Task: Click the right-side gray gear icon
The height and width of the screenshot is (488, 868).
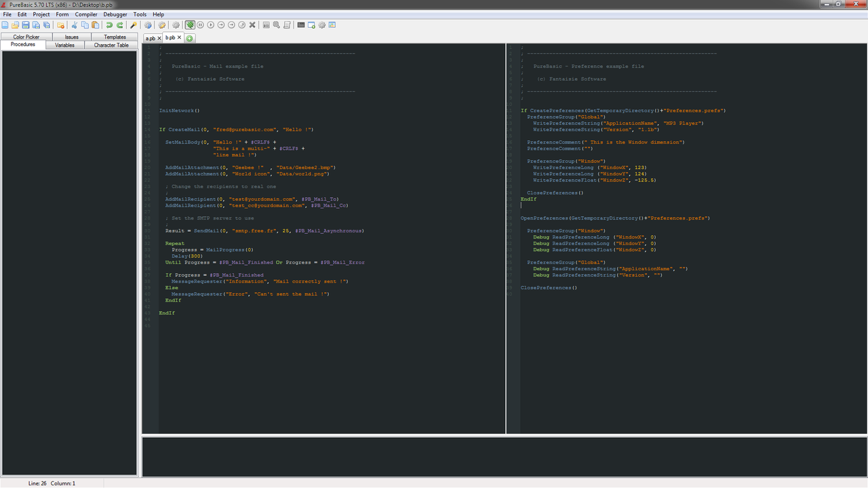Action: click(322, 25)
